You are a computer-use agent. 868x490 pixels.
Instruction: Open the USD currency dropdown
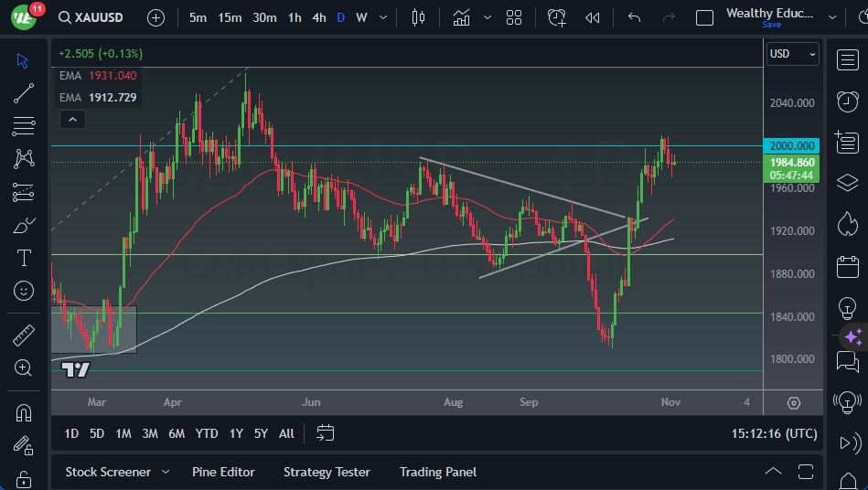pyautogui.click(x=792, y=54)
